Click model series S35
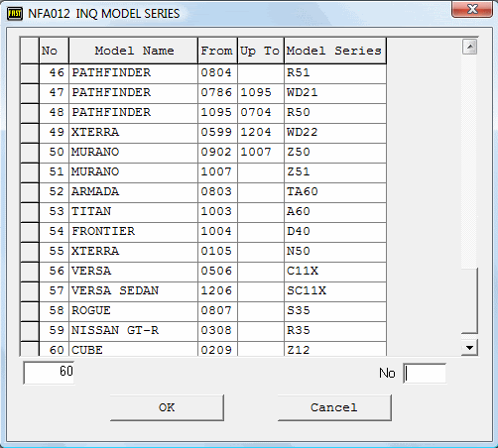The width and height of the screenshot is (498, 448). click(299, 310)
